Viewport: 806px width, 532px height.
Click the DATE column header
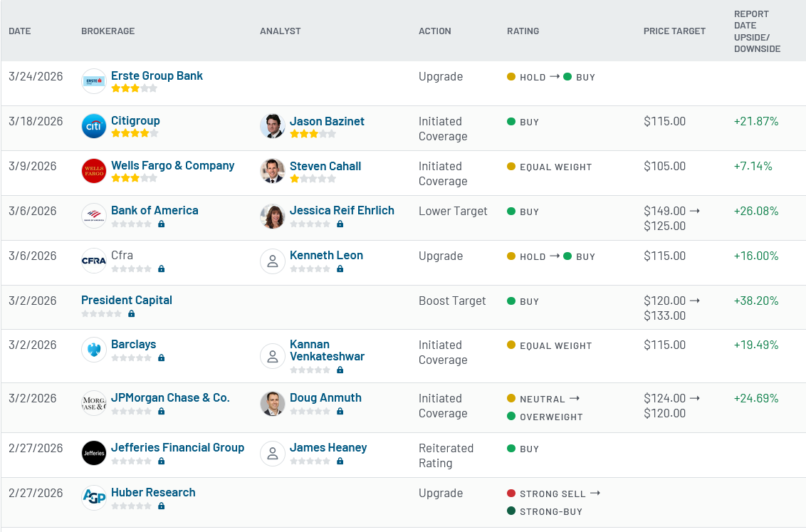point(19,31)
